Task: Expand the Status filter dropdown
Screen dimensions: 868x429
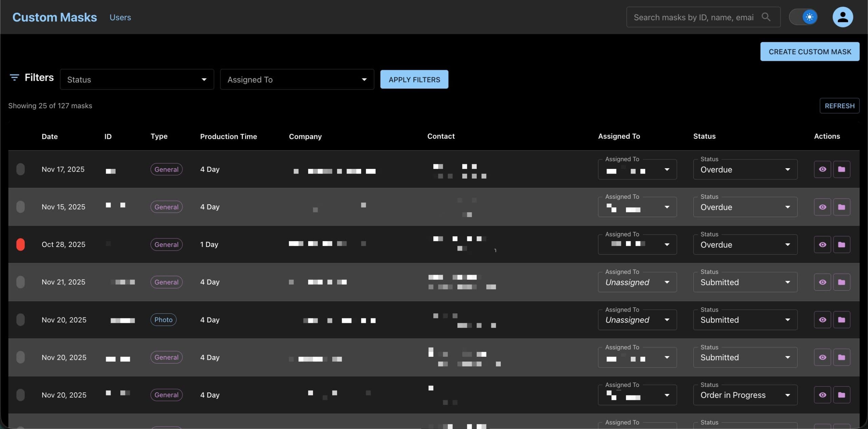Action: click(x=137, y=79)
